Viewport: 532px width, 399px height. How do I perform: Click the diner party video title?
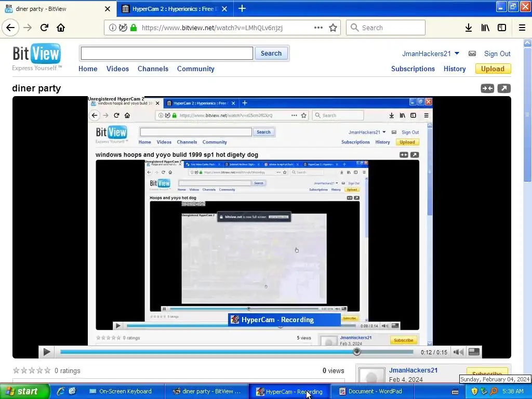(36, 88)
